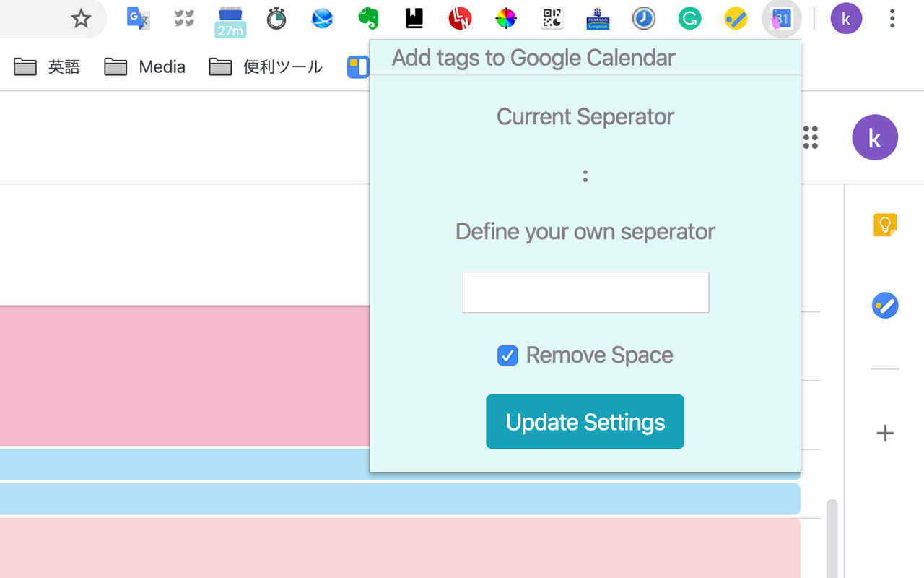Open the color wheel picker extension
Image resolution: width=924 pixels, height=578 pixels.
click(x=506, y=19)
